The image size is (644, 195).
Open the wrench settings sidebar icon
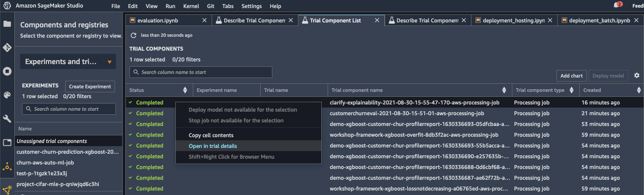7,119
